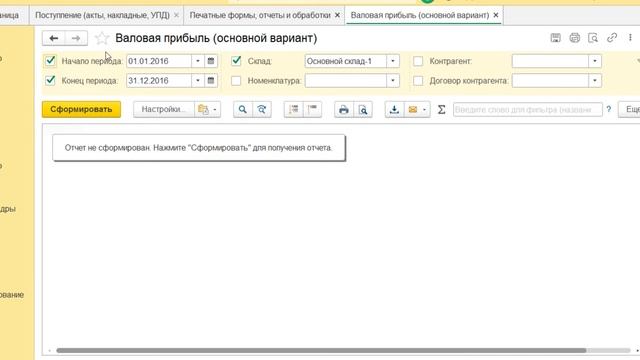The image size is (640, 360).
Task: Click the Сформировать button
Action: 81,109
